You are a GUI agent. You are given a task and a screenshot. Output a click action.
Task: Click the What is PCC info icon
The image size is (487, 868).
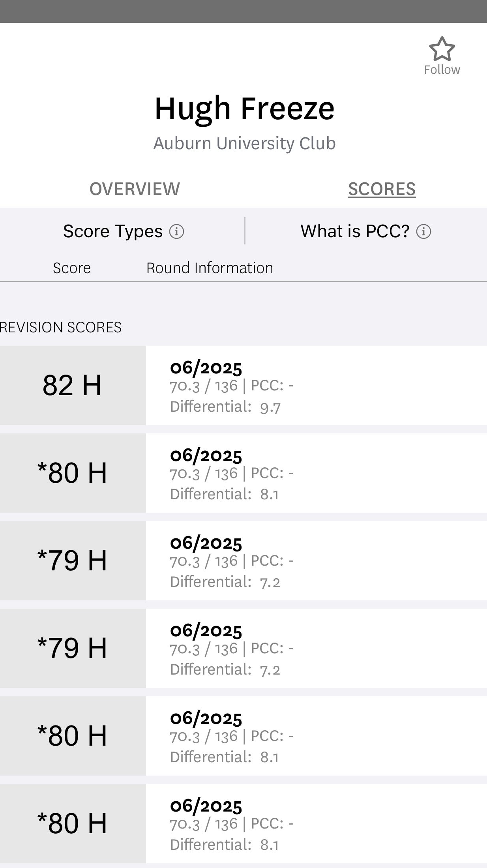423,231
